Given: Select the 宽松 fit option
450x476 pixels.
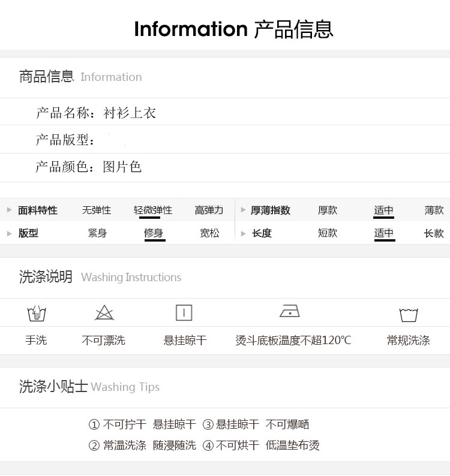Looking at the screenshot, I should click(x=209, y=233).
